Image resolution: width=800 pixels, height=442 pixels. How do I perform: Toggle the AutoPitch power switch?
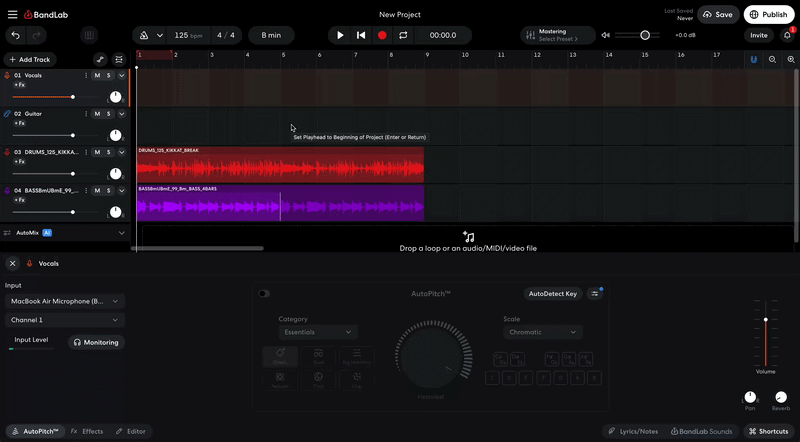tap(264, 294)
